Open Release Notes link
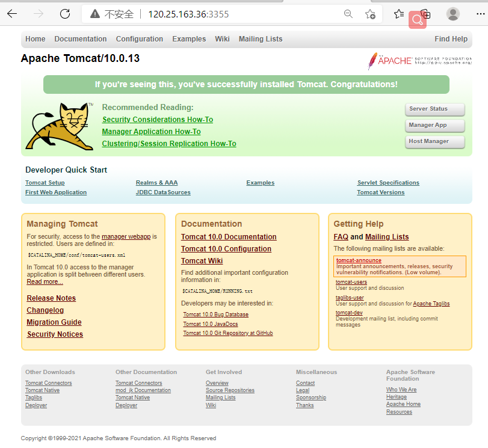 (51, 298)
